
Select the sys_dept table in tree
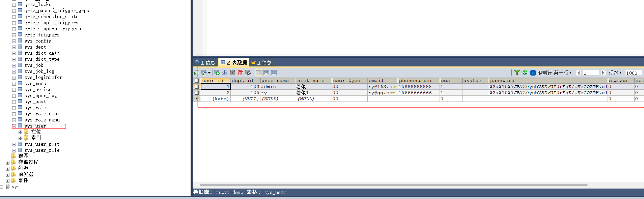(x=35, y=47)
